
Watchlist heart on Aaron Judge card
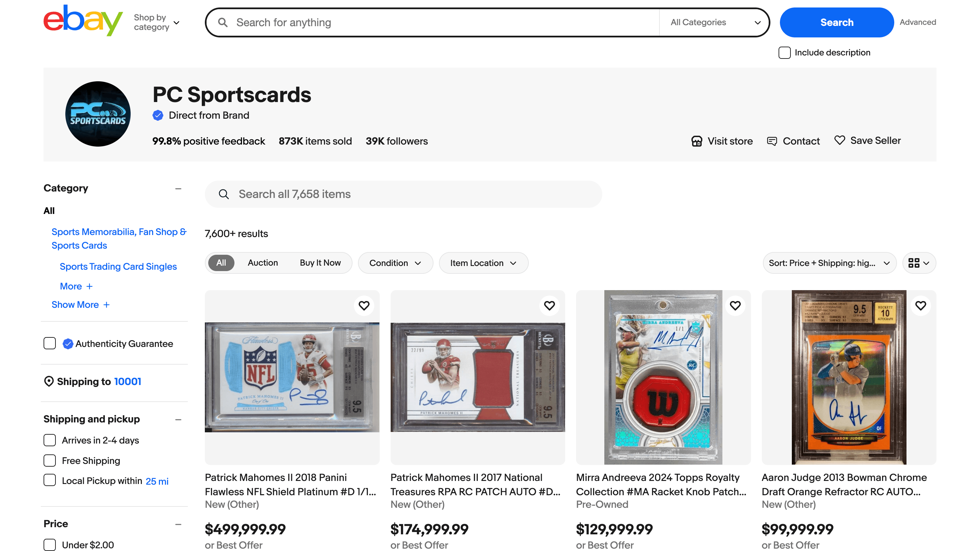point(920,305)
